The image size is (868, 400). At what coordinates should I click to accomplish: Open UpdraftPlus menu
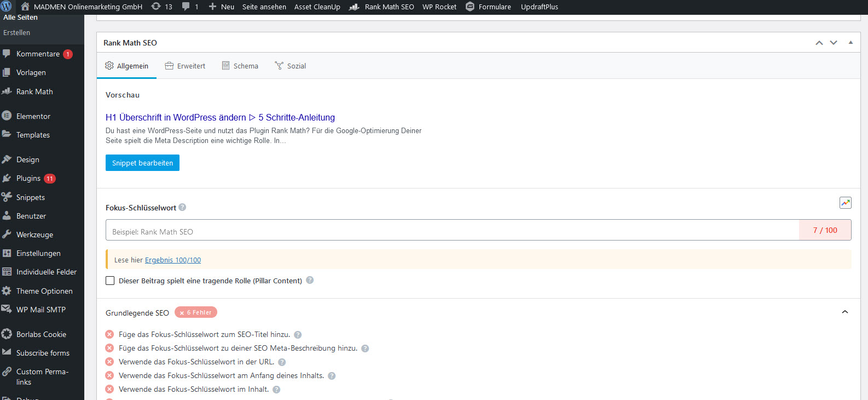tap(540, 7)
